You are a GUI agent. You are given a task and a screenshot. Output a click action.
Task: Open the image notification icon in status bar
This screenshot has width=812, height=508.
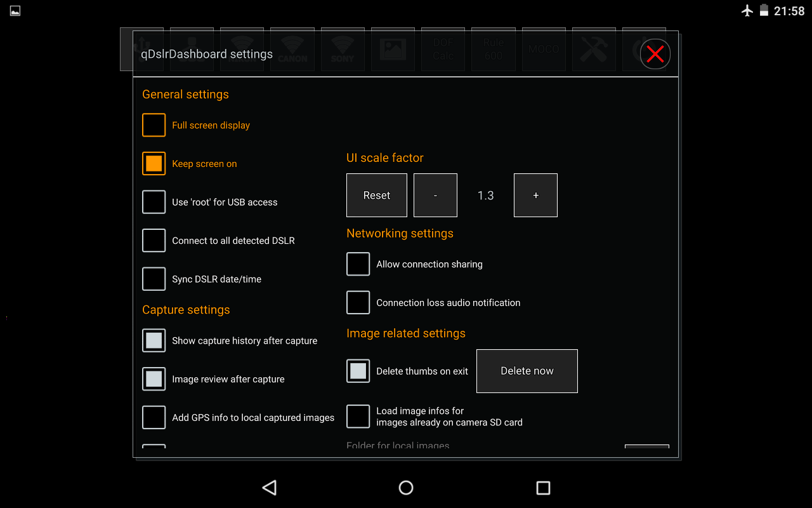click(15, 11)
